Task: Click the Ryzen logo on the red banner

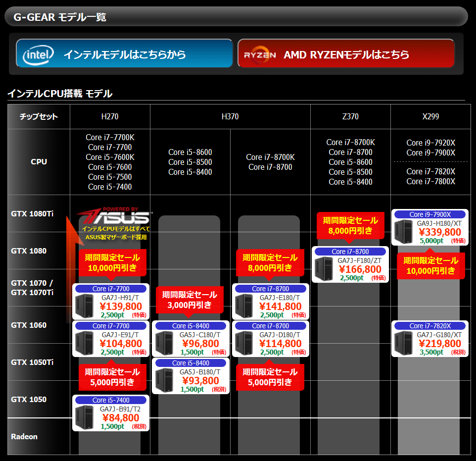Action: click(260, 55)
